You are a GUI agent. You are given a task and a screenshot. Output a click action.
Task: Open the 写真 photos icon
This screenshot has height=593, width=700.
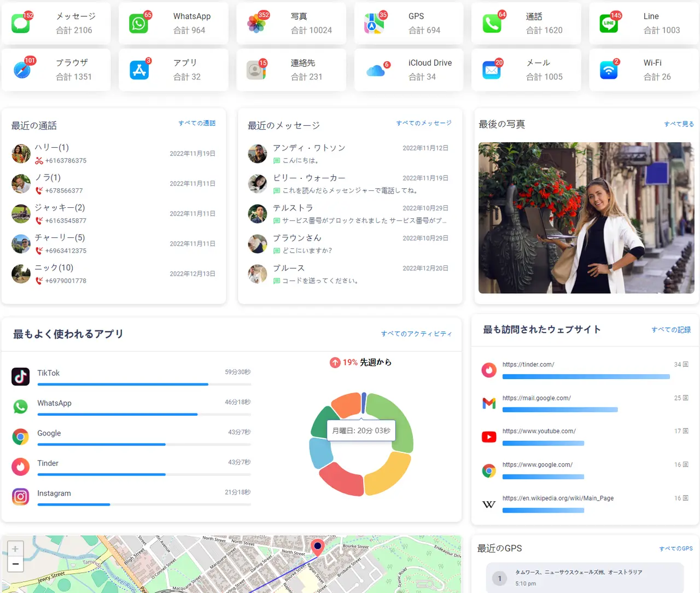tap(256, 24)
